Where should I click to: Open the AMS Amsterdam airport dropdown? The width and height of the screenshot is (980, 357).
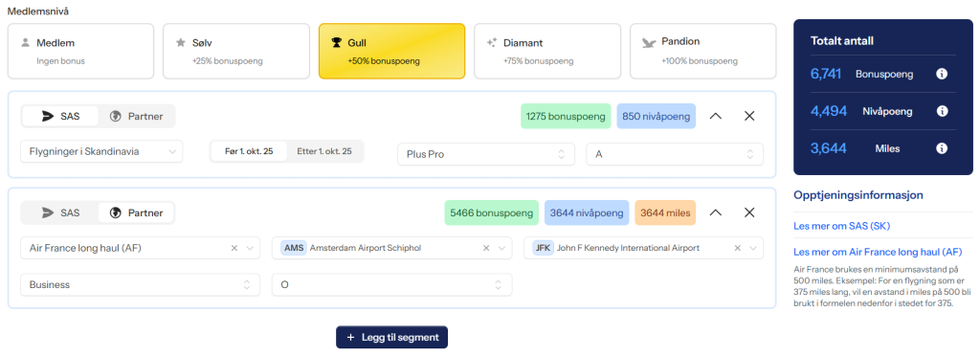pyautogui.click(x=391, y=248)
